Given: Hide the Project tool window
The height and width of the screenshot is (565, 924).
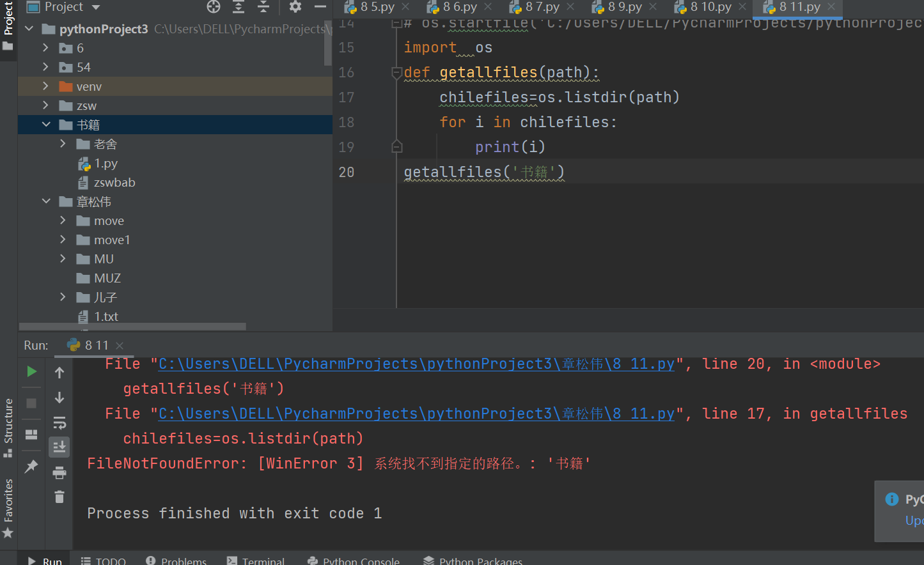Looking at the screenshot, I should (320, 7).
